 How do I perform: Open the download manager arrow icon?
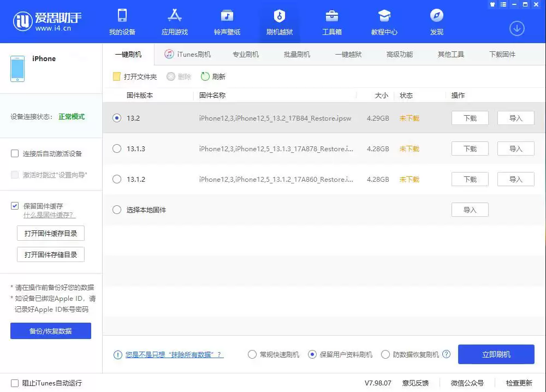pyautogui.click(x=517, y=28)
